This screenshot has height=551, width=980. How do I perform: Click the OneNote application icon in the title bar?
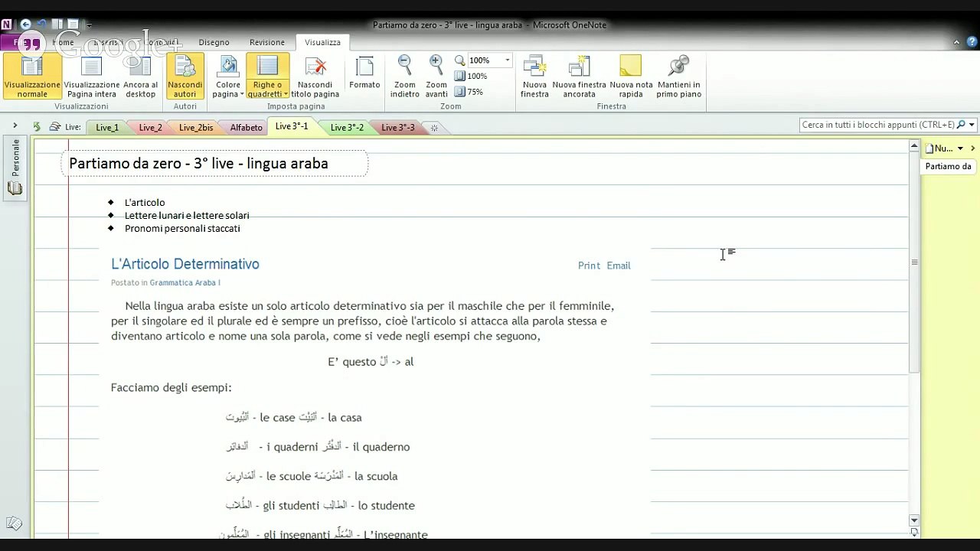7,25
